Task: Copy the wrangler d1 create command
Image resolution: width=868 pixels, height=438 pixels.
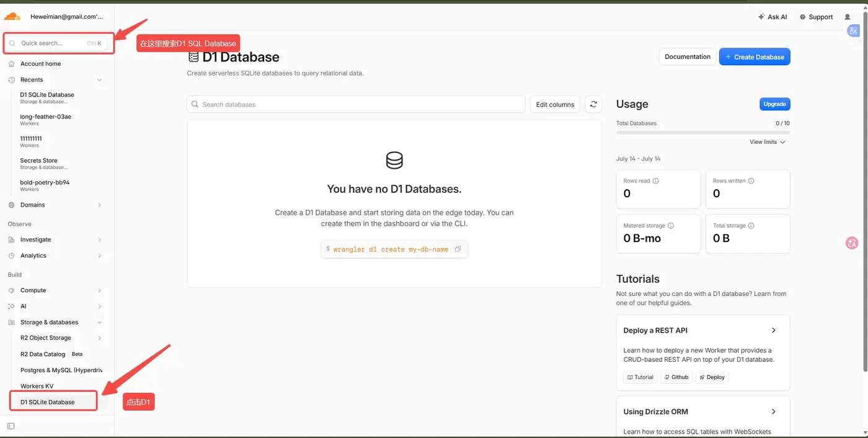Action: click(x=458, y=249)
